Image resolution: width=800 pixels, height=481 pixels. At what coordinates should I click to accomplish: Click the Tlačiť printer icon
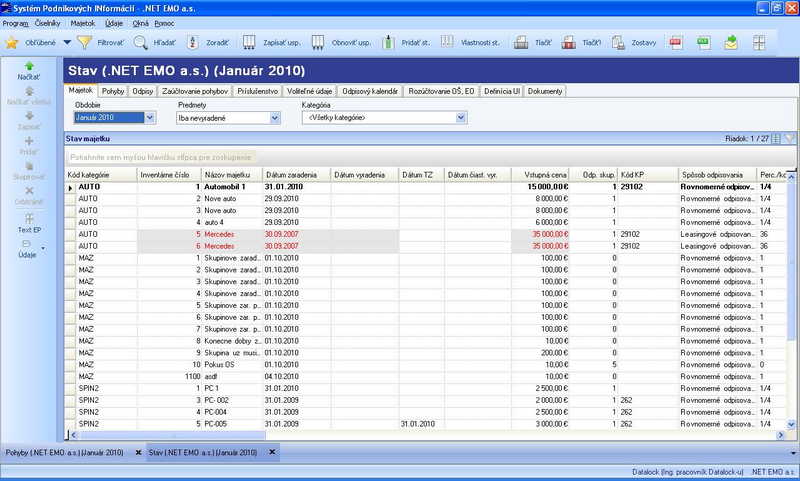click(521, 43)
